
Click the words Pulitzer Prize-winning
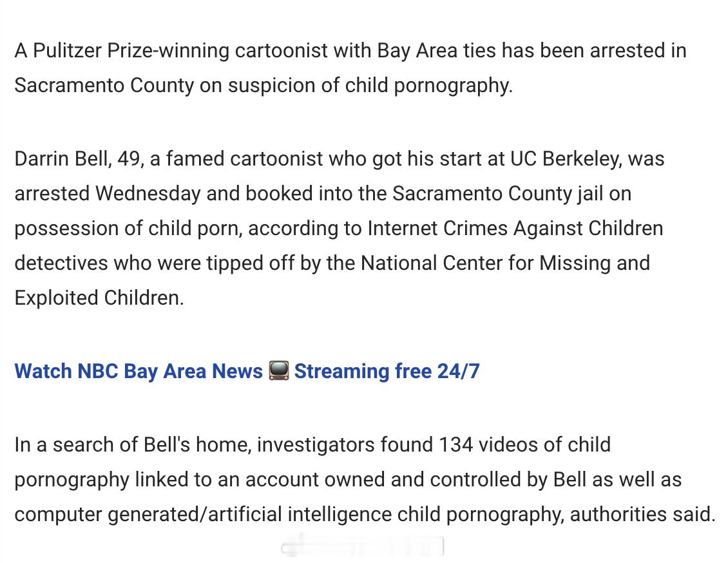(x=131, y=51)
